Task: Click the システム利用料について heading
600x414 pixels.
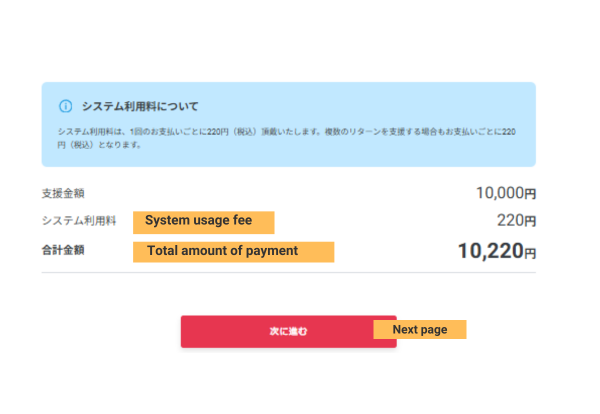Action: (x=140, y=106)
